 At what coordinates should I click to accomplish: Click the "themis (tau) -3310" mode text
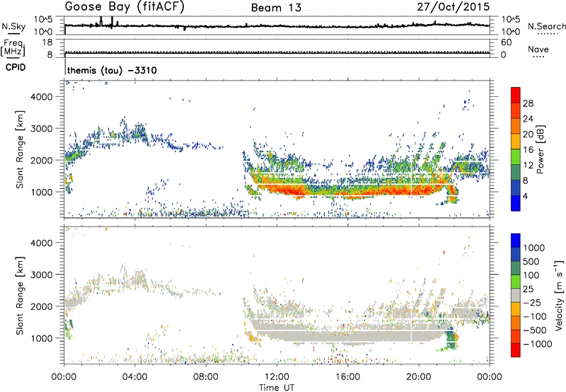[x=112, y=70]
